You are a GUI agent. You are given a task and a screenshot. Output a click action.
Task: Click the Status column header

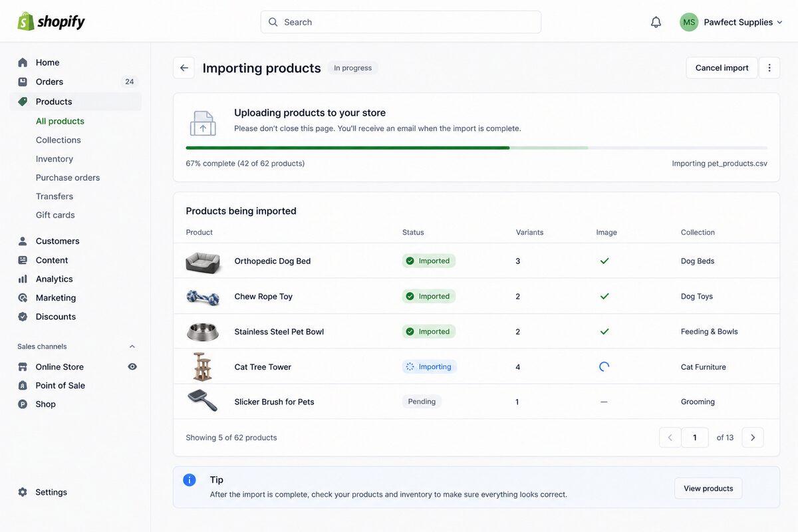click(413, 232)
